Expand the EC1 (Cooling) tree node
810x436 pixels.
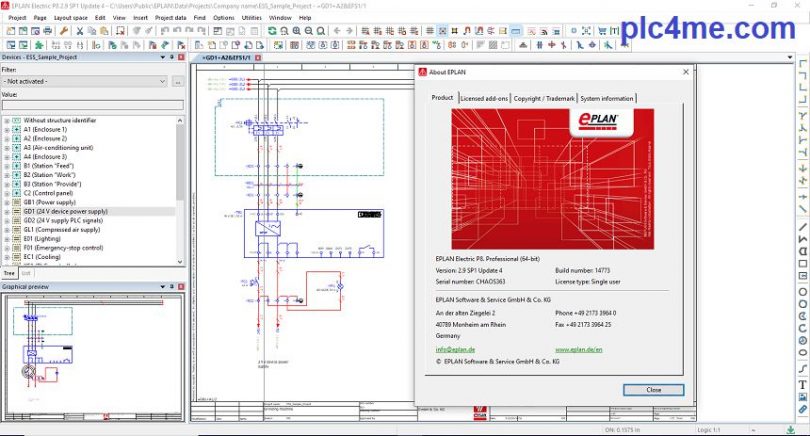pyautogui.click(x=7, y=257)
